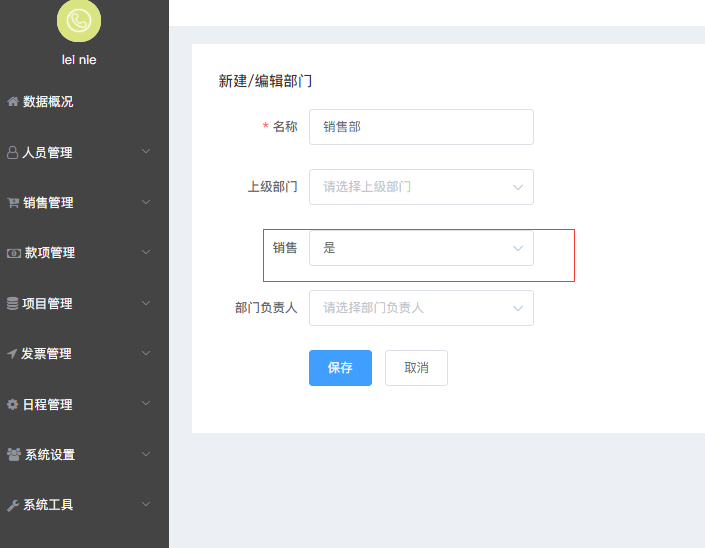Click the 名称 input containing 销售部
The width and height of the screenshot is (705, 548).
(x=421, y=127)
